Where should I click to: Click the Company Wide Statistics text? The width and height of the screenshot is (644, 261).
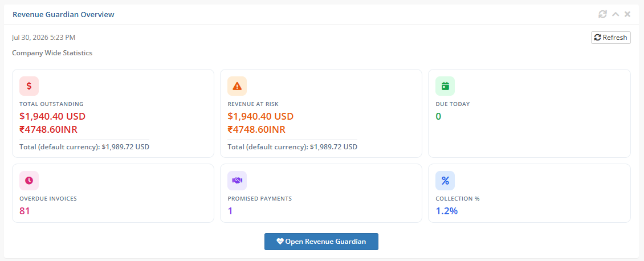pyautogui.click(x=52, y=53)
